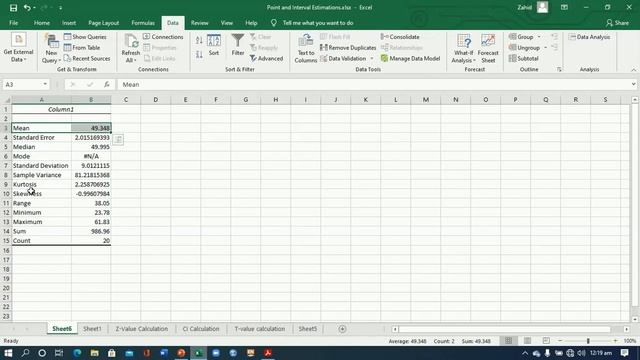Open Advanced filter

tap(267, 59)
